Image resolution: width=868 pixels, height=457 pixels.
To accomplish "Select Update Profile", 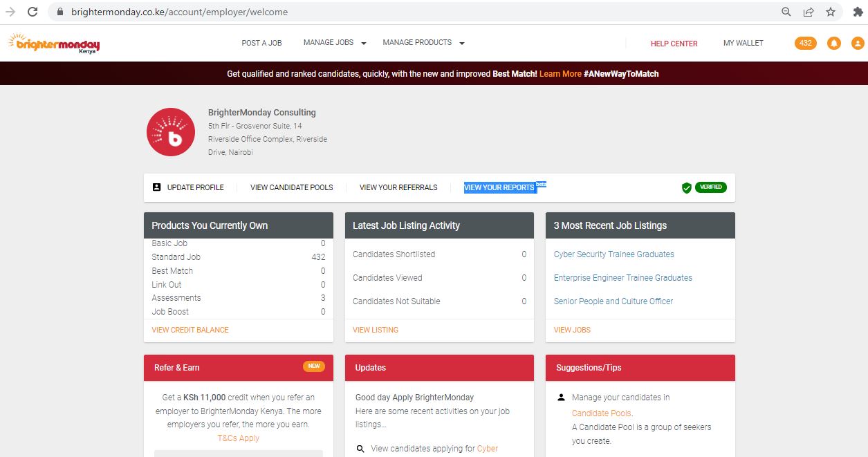I will coord(196,187).
